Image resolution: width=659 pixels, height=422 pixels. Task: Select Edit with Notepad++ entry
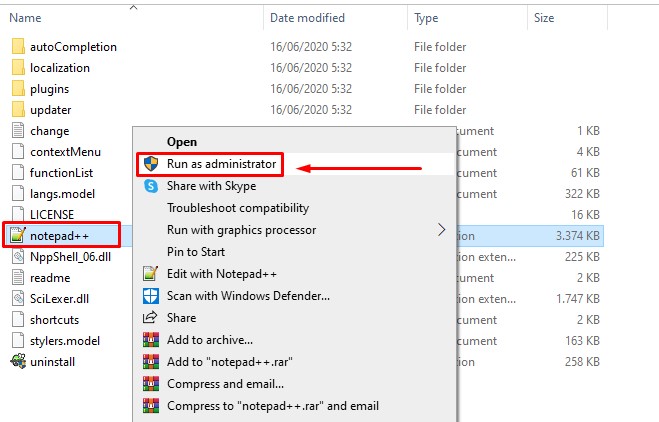tap(294, 274)
